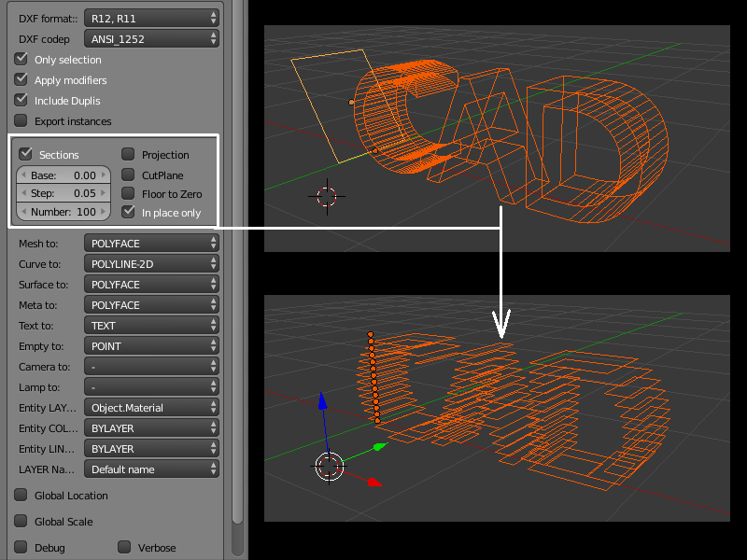The width and height of the screenshot is (747, 560).
Task: Open the Mesh to POLYFACE dropdown
Action: [151, 244]
